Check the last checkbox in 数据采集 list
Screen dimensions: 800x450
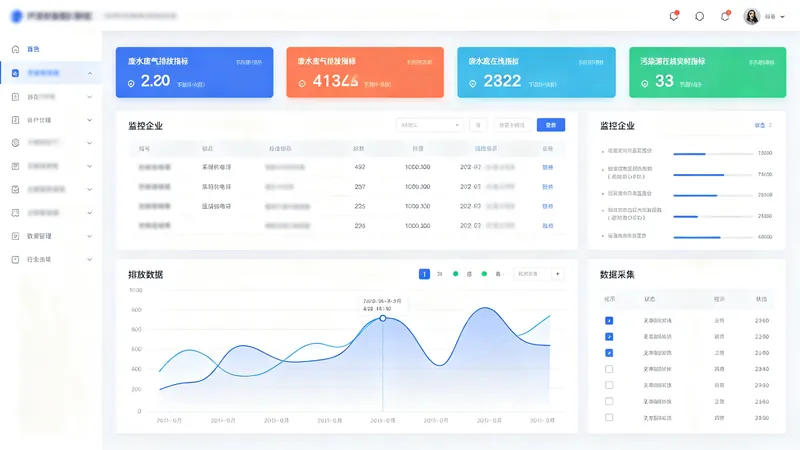point(609,417)
